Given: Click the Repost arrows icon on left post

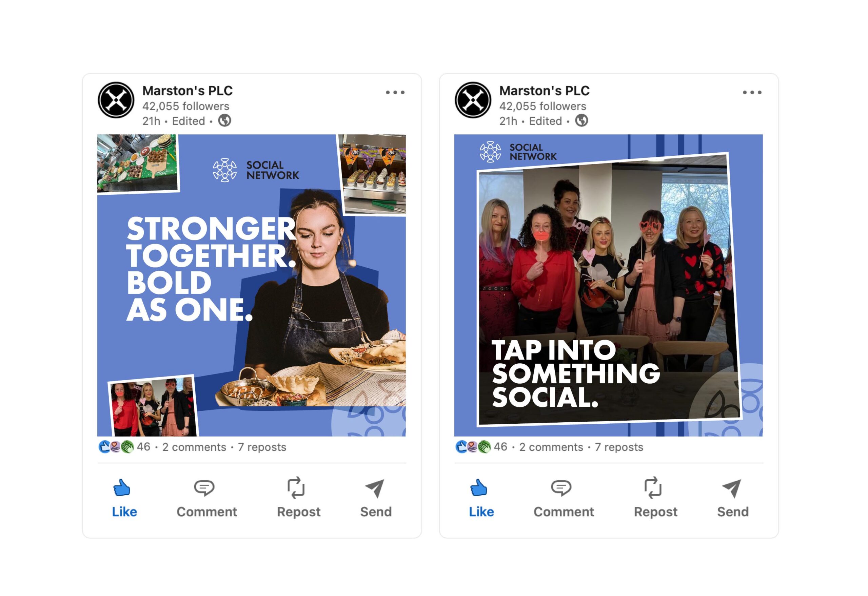Looking at the screenshot, I should pyautogui.click(x=296, y=488).
